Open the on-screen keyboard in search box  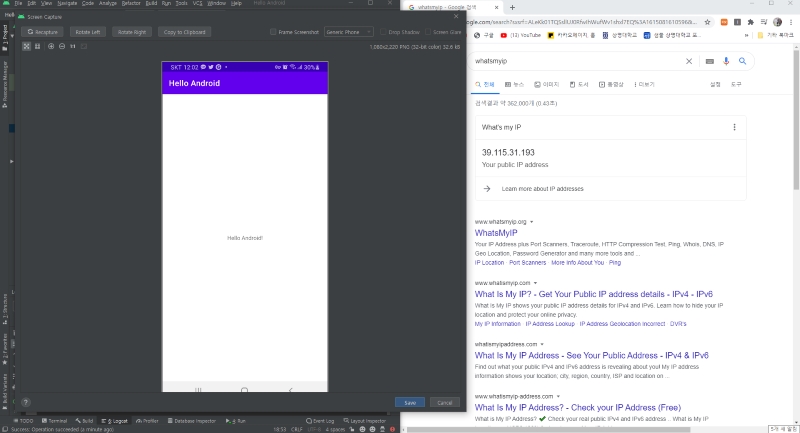(x=710, y=61)
